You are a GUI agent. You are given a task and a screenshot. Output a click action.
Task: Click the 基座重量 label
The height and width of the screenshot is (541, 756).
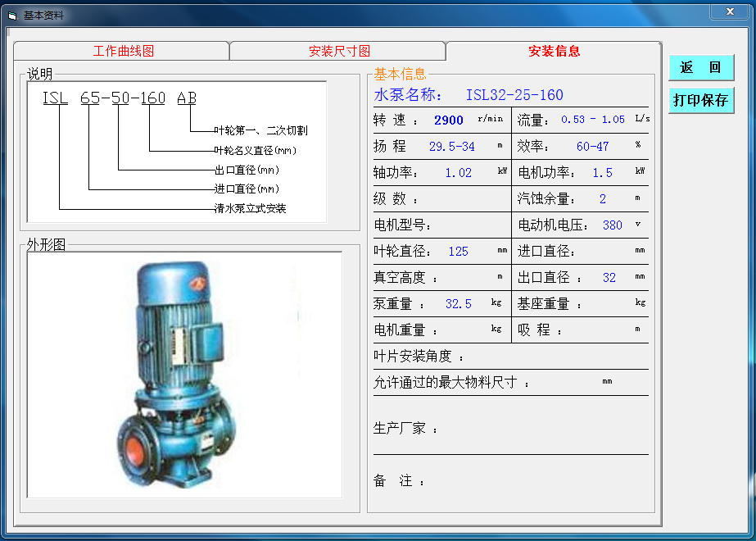[x=549, y=304]
